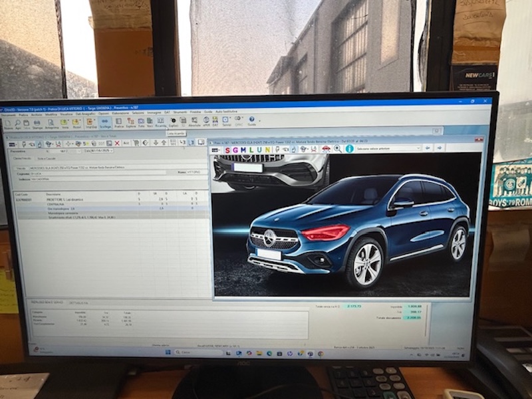Go to previous image with left arrow
This screenshot has width=532, height=399.
click(x=428, y=148)
